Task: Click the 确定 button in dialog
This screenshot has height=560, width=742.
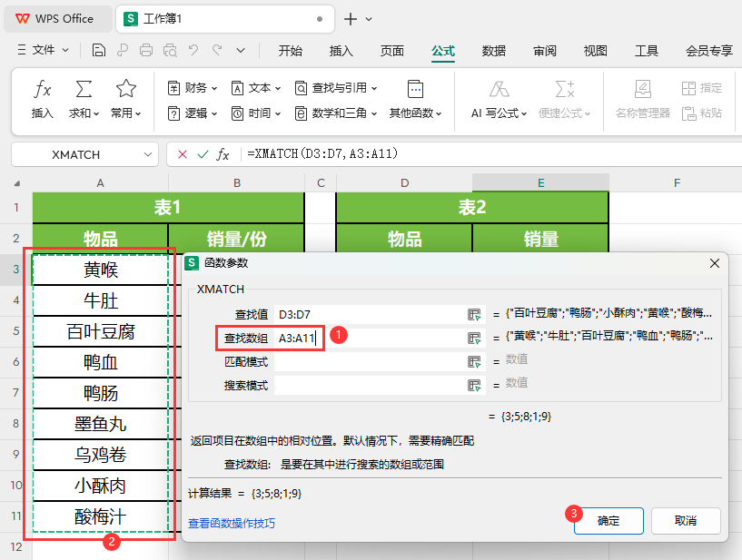Action: tap(608, 521)
